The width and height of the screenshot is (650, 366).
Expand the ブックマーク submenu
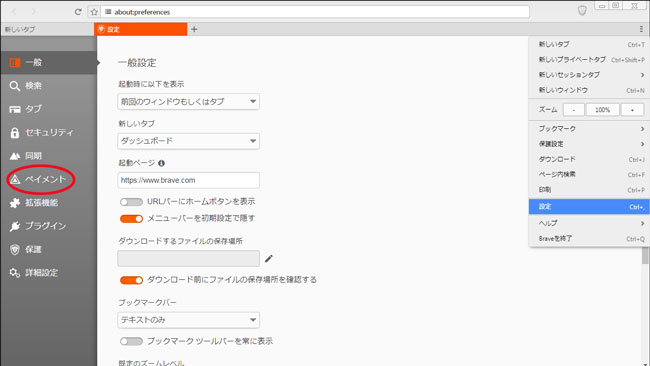coord(589,129)
